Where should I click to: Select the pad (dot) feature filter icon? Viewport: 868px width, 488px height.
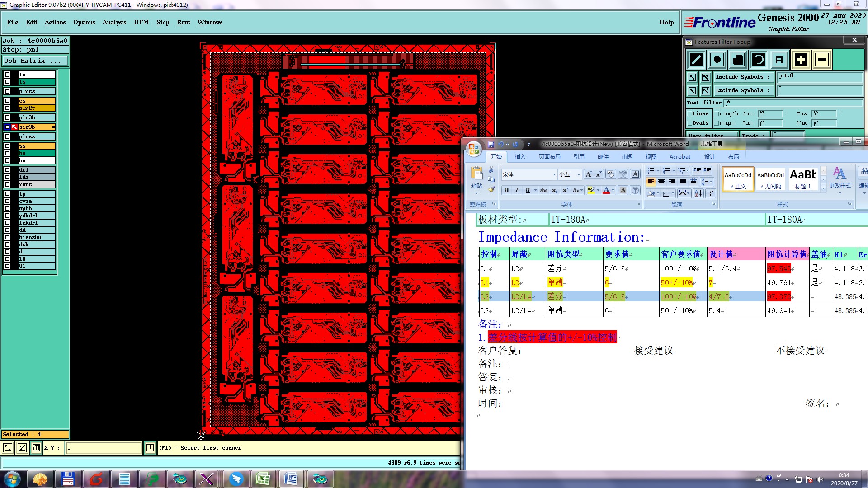(717, 60)
